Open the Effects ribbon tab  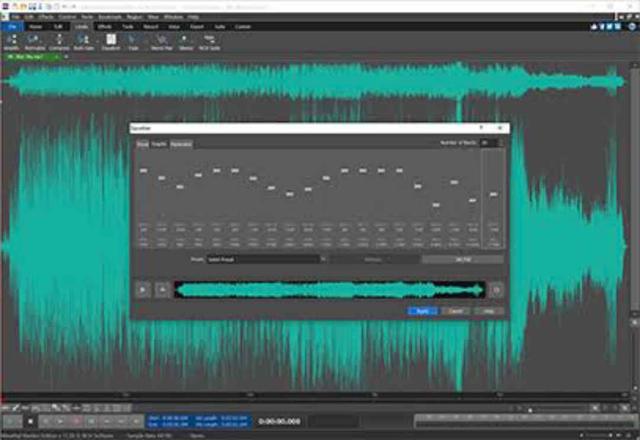[x=105, y=26]
